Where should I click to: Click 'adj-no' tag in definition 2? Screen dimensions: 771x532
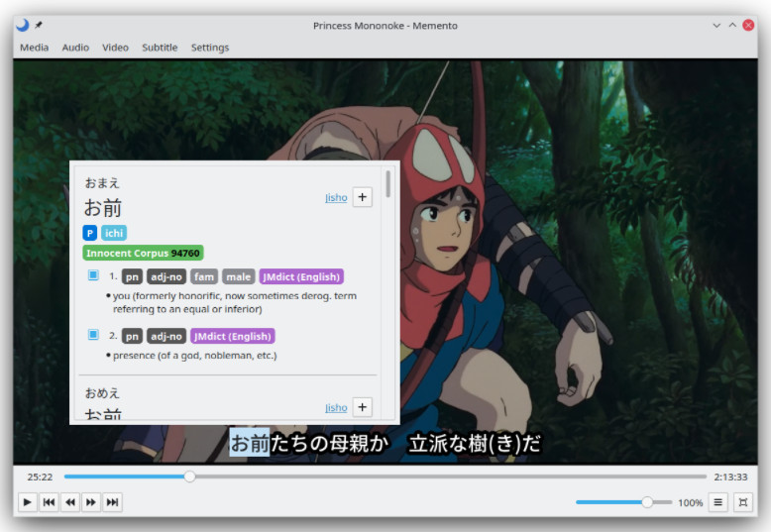(x=166, y=336)
